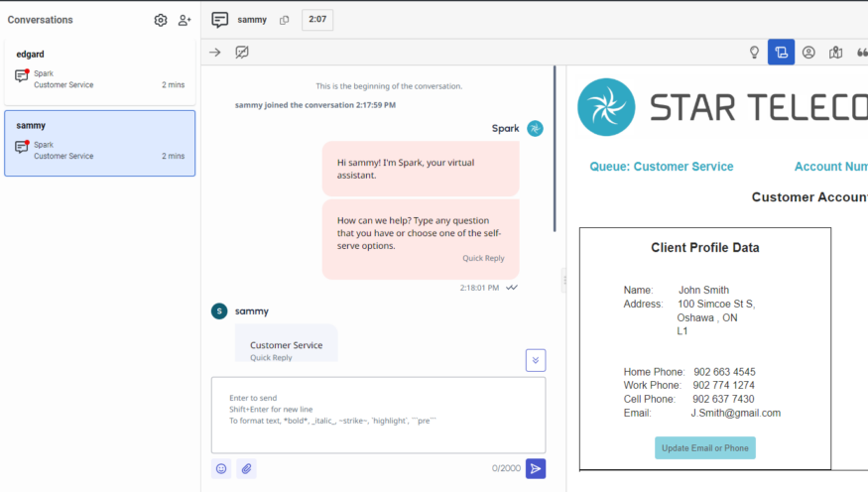Open the map location icon

[x=836, y=52]
